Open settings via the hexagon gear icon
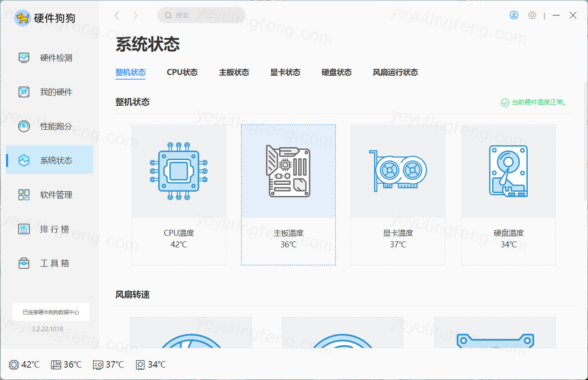 (x=532, y=15)
